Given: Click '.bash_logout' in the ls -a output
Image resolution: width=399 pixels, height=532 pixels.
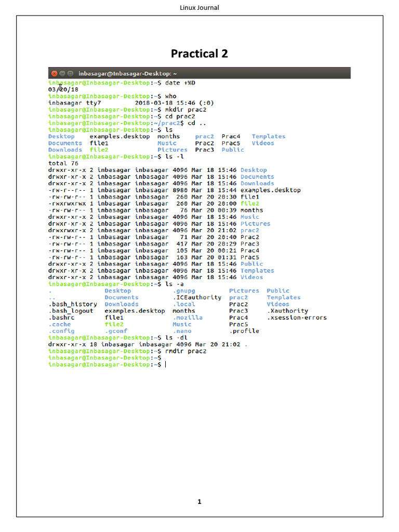Looking at the screenshot, I should coord(71,311).
